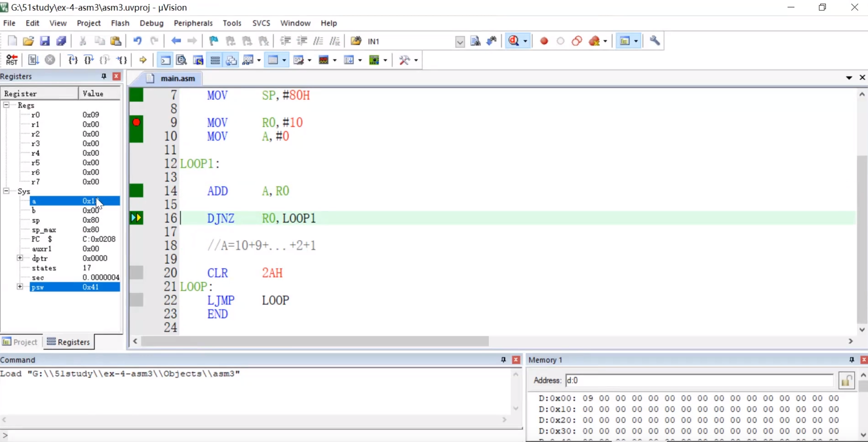Image resolution: width=868 pixels, height=442 pixels.
Task: Run the program with the Run icon
Action: tap(33, 60)
